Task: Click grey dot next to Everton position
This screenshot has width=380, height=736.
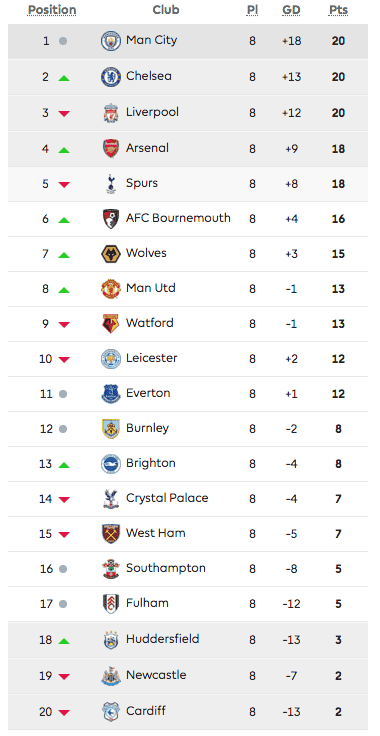Action: 63,394
